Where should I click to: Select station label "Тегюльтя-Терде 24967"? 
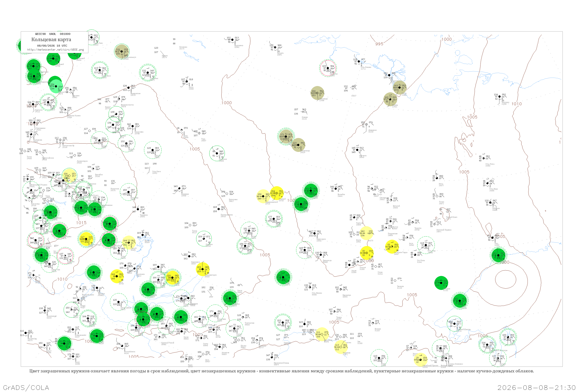point(400,253)
